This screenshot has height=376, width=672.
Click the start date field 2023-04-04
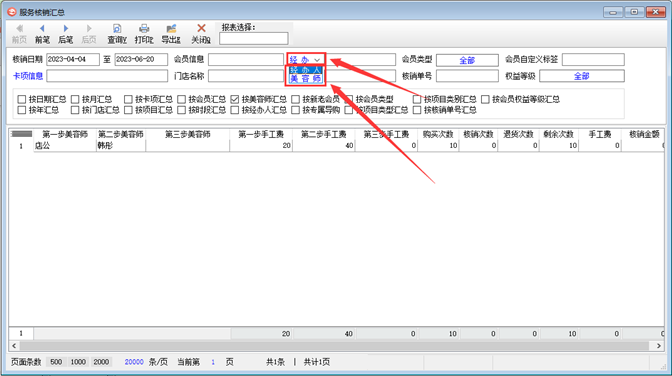[73, 59]
